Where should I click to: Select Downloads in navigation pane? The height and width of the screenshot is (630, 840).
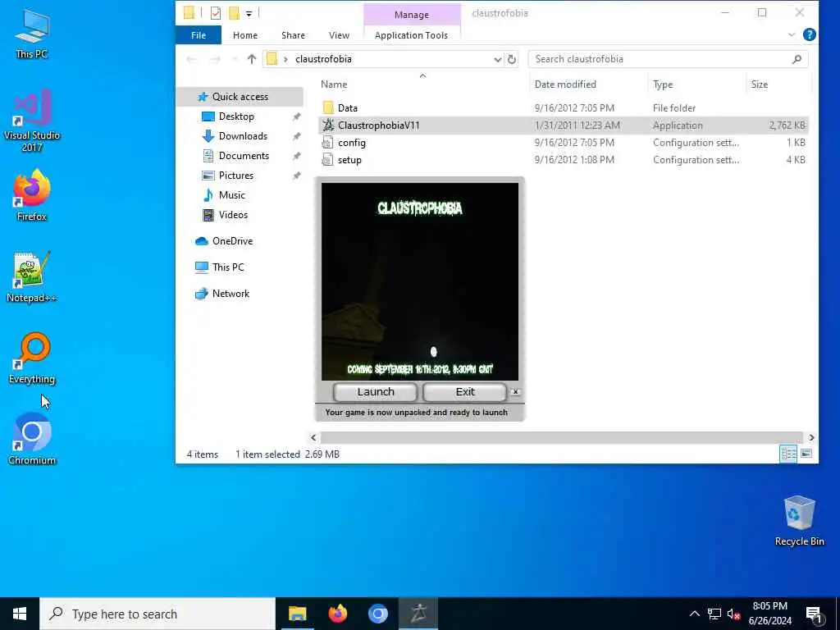243,136
